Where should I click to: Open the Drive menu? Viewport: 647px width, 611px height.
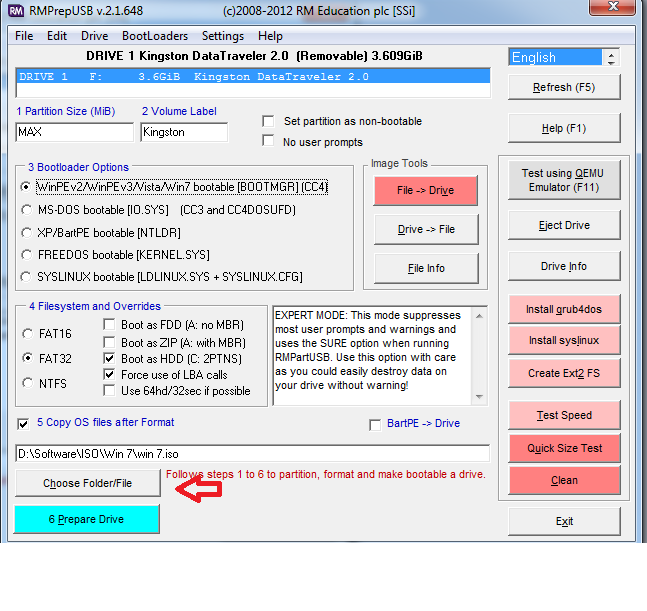click(x=94, y=36)
